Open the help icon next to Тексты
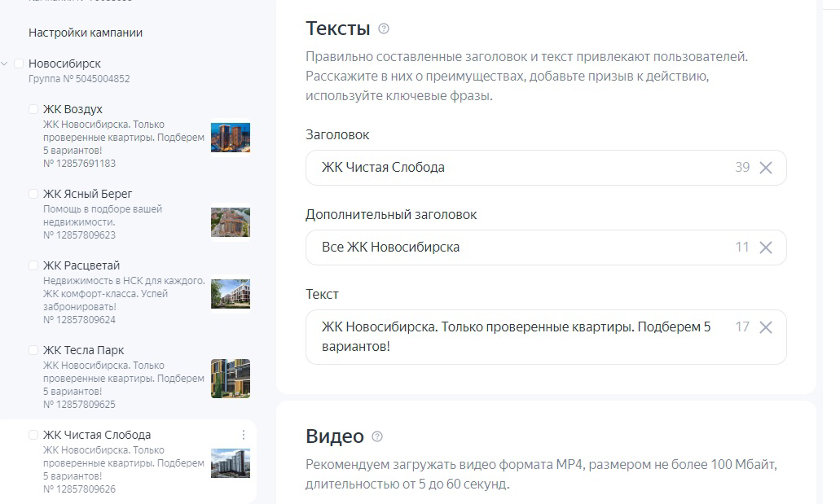Screen dimensions: 840x504 [x=384, y=29]
